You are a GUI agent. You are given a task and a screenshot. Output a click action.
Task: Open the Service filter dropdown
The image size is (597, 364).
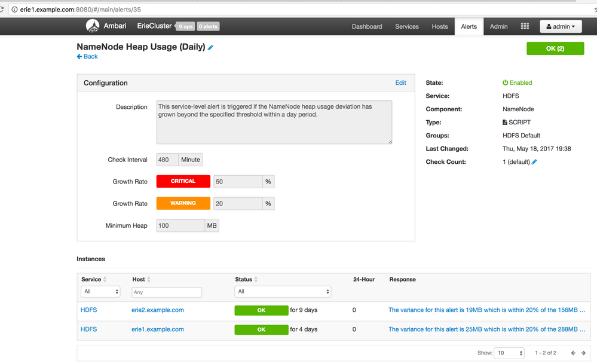100,292
